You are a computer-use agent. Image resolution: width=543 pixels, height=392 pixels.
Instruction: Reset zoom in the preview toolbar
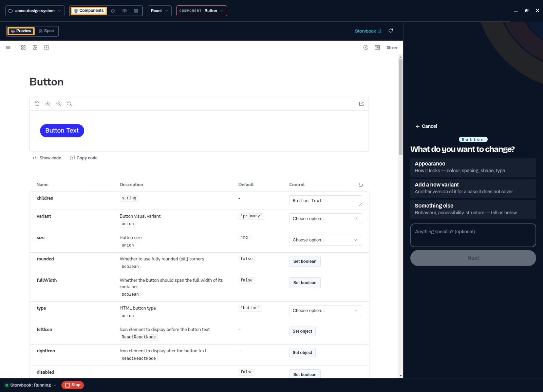pyautogui.click(x=70, y=104)
